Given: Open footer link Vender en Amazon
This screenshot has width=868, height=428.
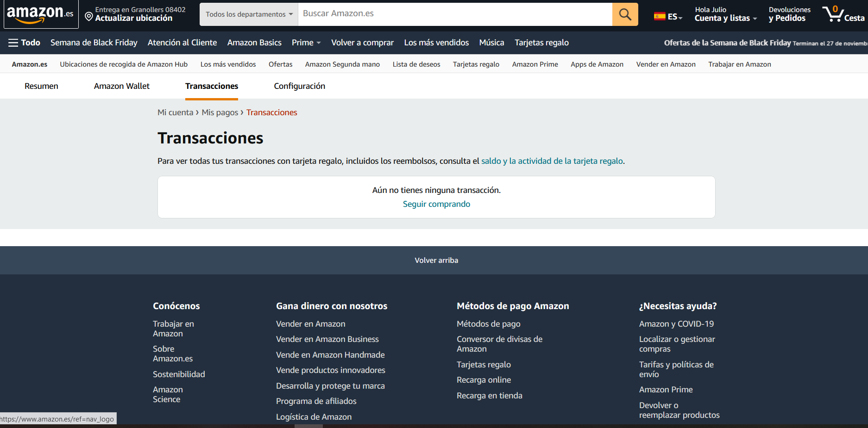Looking at the screenshot, I should pos(311,324).
